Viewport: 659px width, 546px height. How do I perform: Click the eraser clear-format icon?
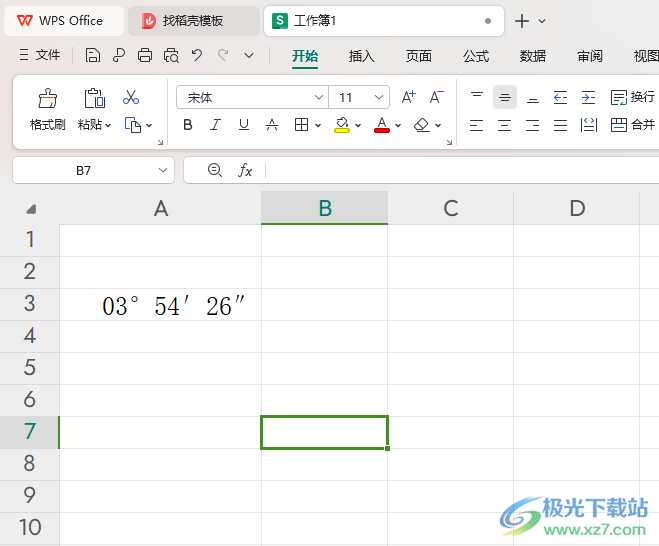click(422, 125)
